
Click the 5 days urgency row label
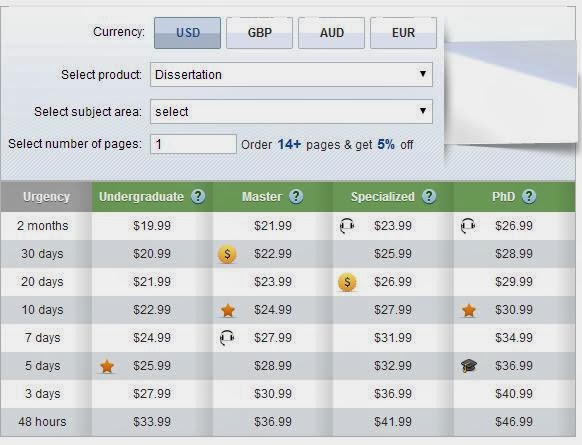click(42, 366)
